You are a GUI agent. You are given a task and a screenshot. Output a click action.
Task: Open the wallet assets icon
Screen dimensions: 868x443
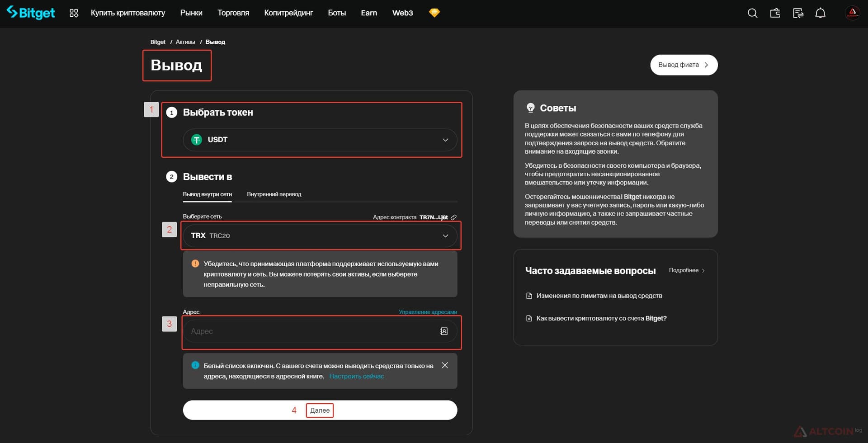click(775, 13)
